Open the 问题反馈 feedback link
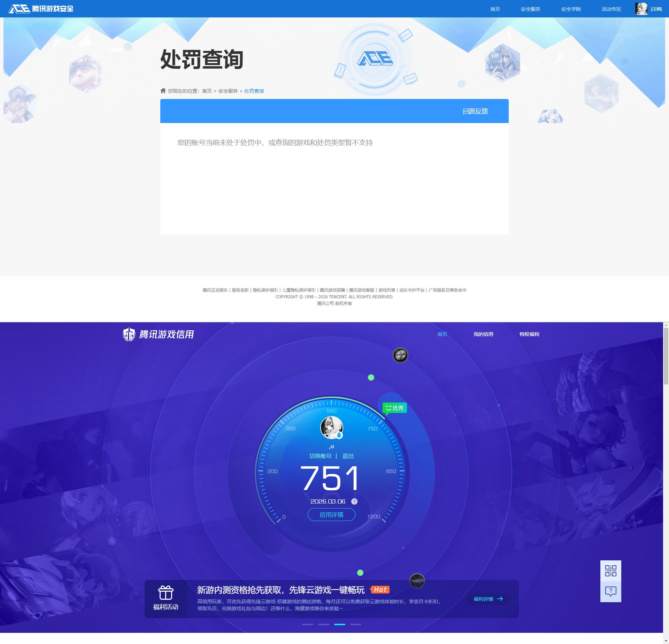Image resolution: width=669 pixels, height=644 pixels. (x=475, y=111)
